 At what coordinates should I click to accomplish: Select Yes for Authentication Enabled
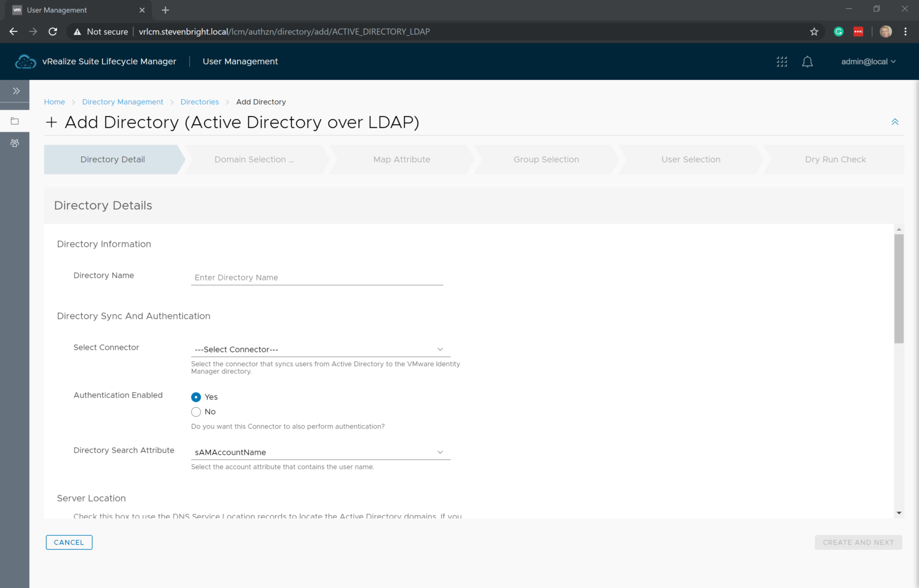196,397
